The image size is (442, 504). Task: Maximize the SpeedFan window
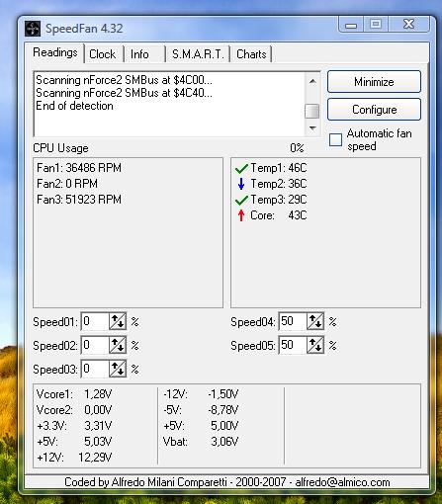(x=376, y=24)
